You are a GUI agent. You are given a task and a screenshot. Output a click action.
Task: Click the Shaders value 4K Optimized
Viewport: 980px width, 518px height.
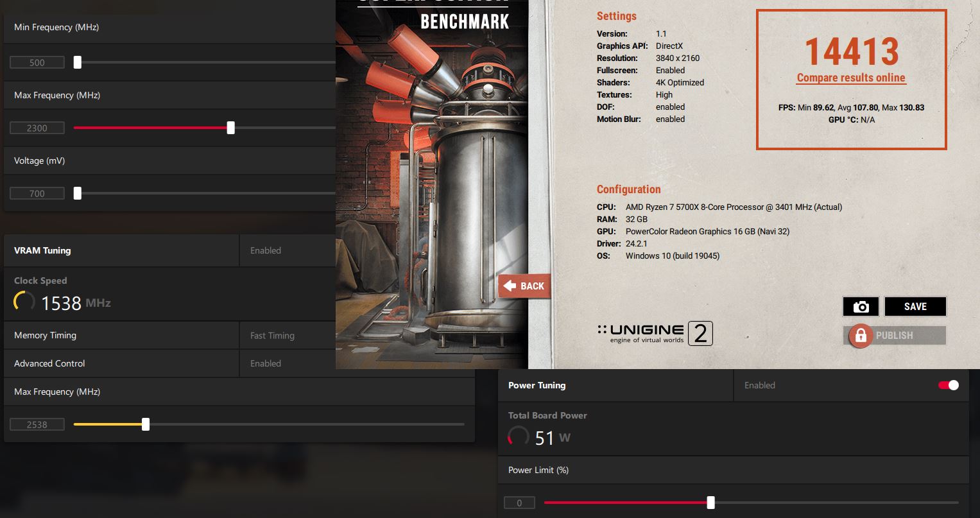click(680, 82)
